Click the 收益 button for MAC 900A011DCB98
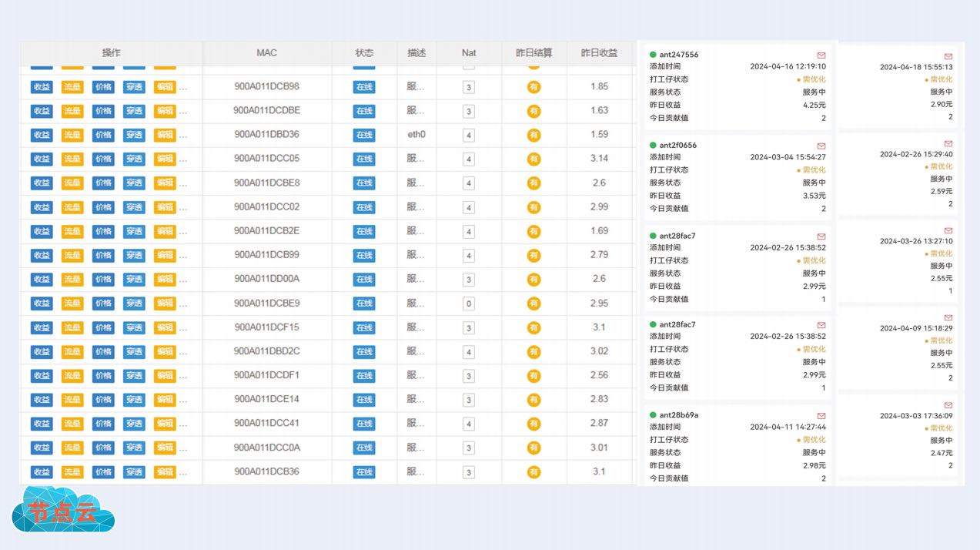980x550 pixels. coord(42,87)
